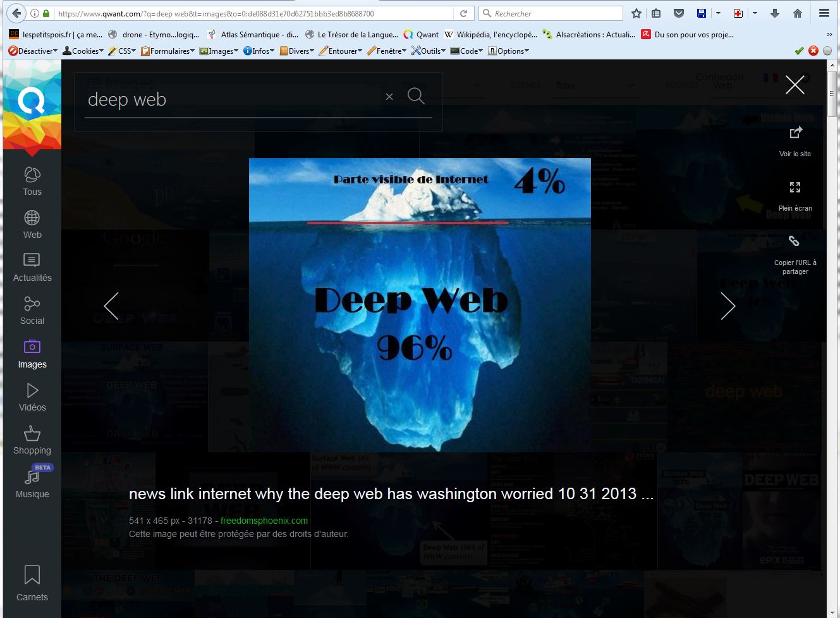Expand the Fenêtre dropdown
840x618 pixels.
[x=387, y=51]
